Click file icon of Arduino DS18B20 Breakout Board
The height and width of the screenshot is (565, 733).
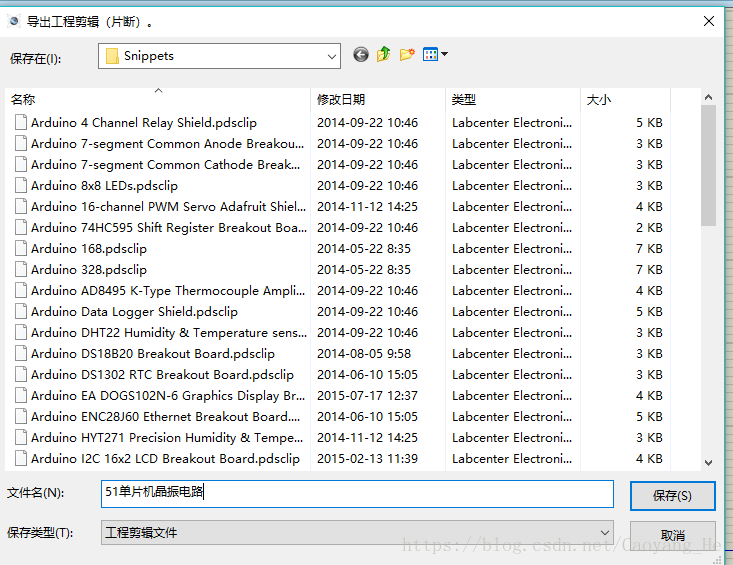click(21, 353)
